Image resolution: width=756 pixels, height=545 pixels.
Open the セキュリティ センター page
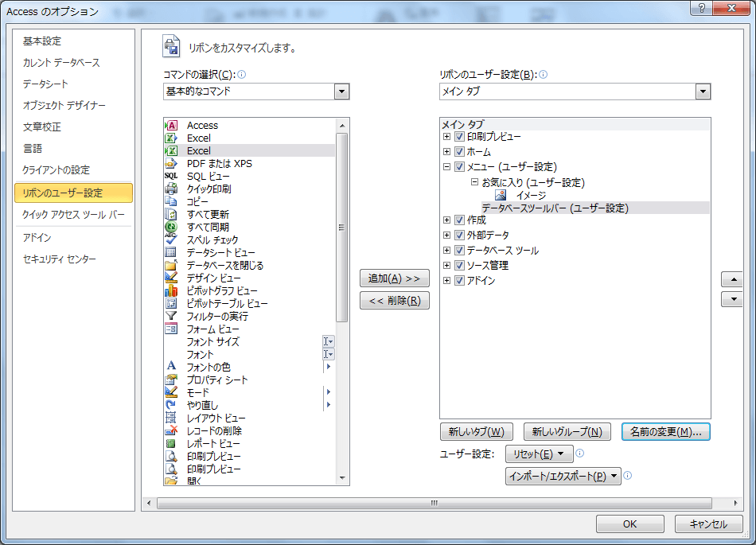pos(60,259)
